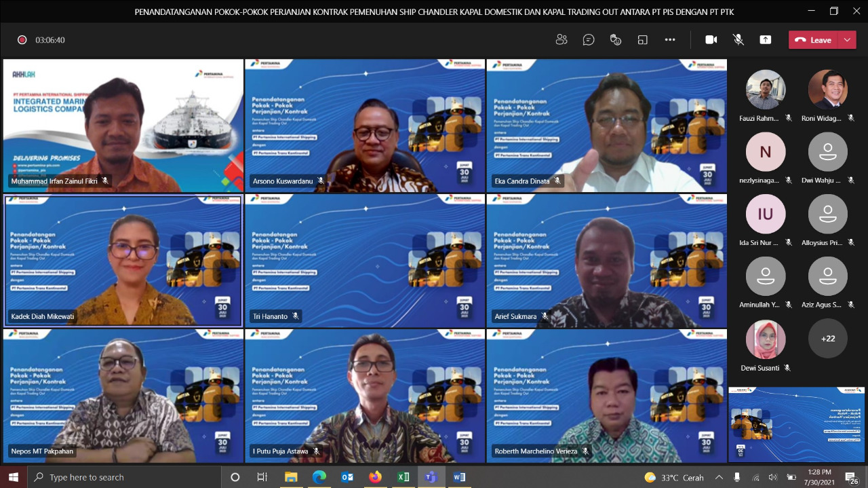The image size is (868, 488).
Task: Select Muhammad Irfan Zainul Fikri video tile
Action: [x=123, y=126]
